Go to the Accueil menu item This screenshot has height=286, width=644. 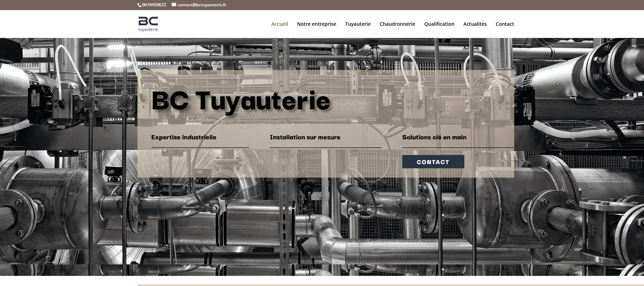pyautogui.click(x=279, y=24)
